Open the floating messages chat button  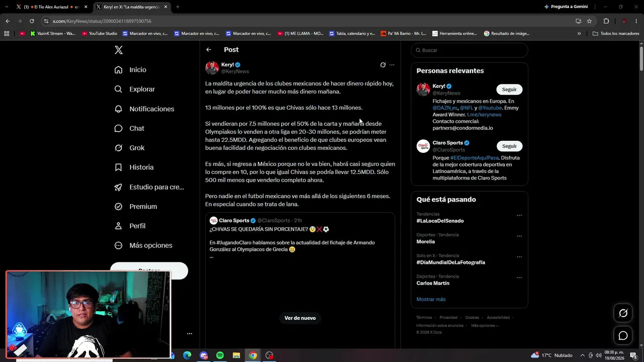(x=623, y=336)
